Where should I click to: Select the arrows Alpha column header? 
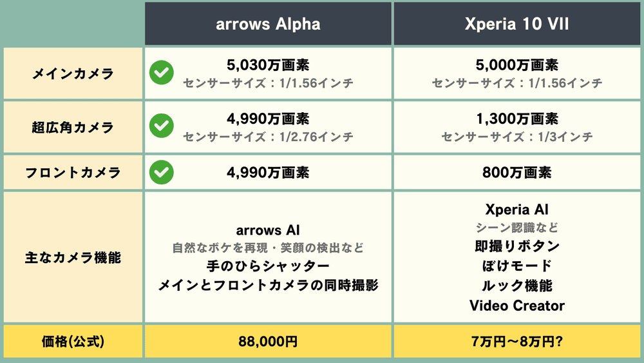[268, 25]
